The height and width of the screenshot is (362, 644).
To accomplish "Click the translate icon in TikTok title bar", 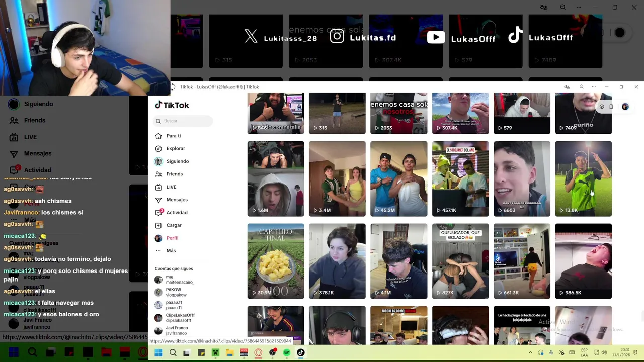I will tap(567, 87).
